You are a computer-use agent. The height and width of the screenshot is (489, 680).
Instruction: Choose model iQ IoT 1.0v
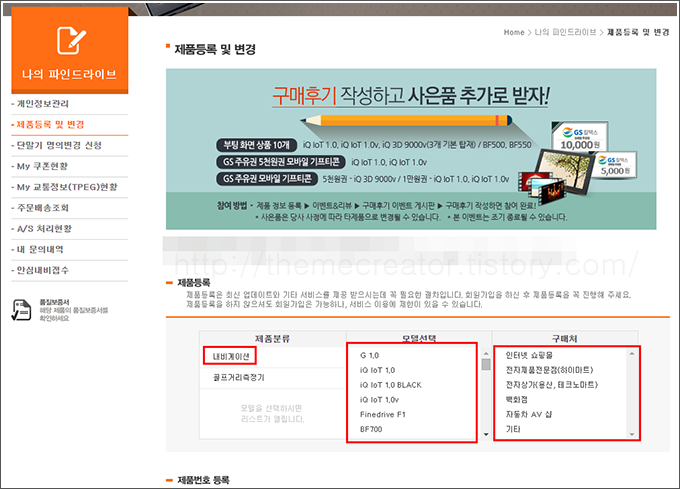[x=379, y=400]
